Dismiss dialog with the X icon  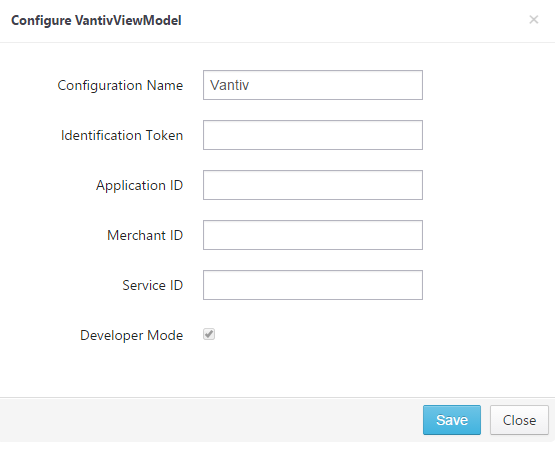click(x=533, y=19)
